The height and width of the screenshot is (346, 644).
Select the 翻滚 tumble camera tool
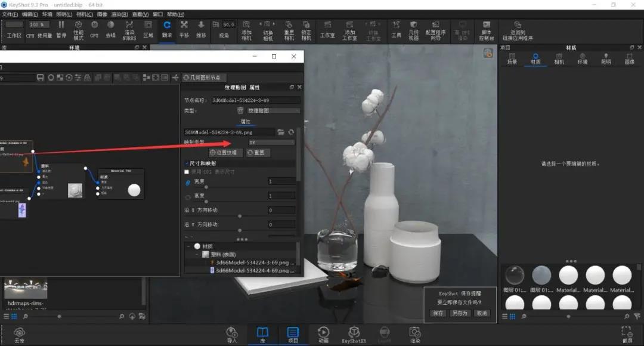pos(167,30)
